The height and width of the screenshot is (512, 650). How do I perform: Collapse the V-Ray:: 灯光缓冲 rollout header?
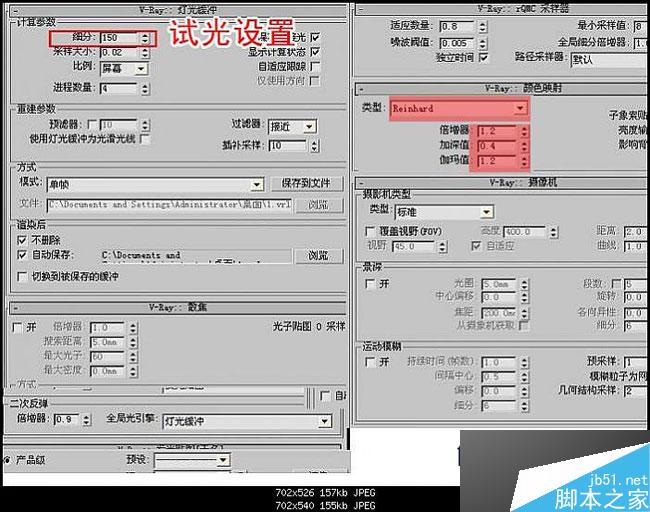click(177, 10)
